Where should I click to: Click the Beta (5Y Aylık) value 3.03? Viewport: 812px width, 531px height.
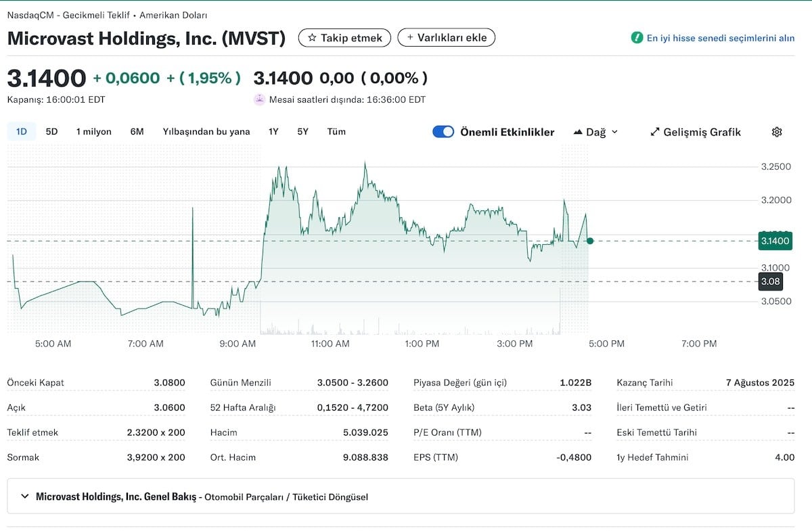tap(581, 408)
